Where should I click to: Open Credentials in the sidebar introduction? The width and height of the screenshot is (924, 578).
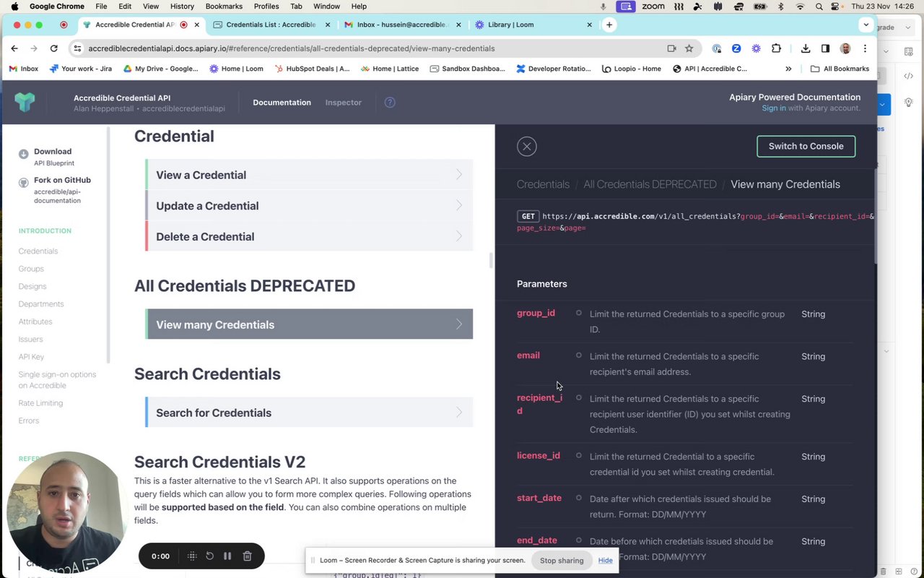tap(38, 251)
